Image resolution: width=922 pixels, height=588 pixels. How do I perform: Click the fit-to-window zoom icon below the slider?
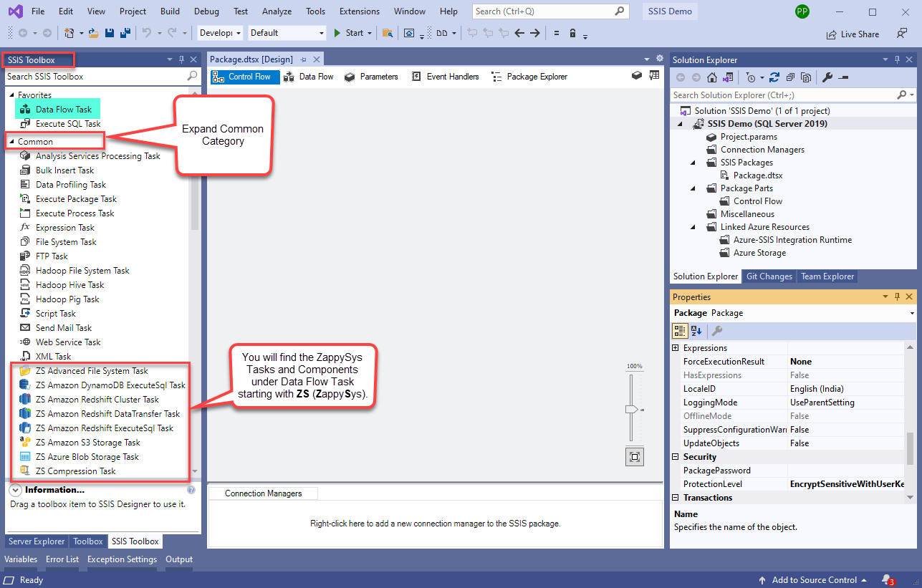[634, 456]
